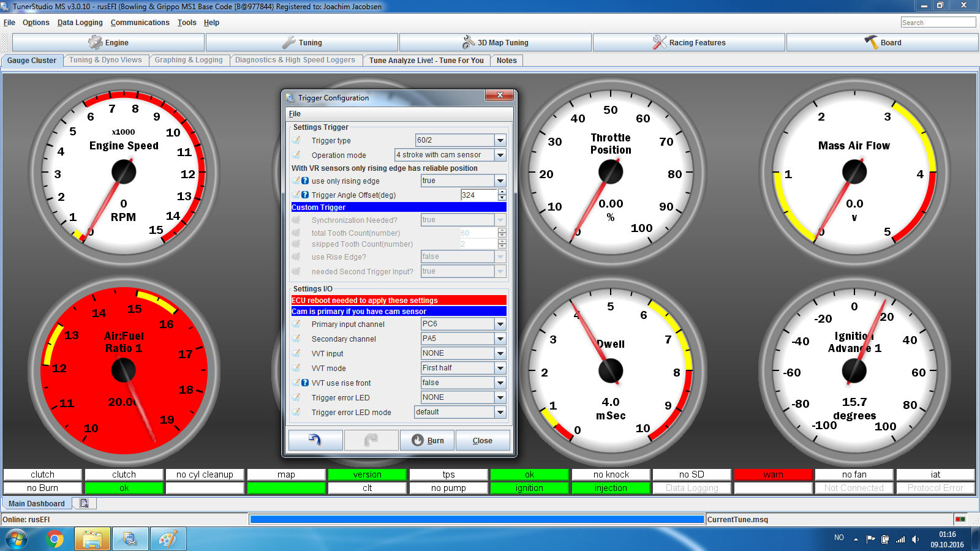The image size is (980, 551).
Task: Open help for Trigger Angle Offset
Action: [x=305, y=195]
